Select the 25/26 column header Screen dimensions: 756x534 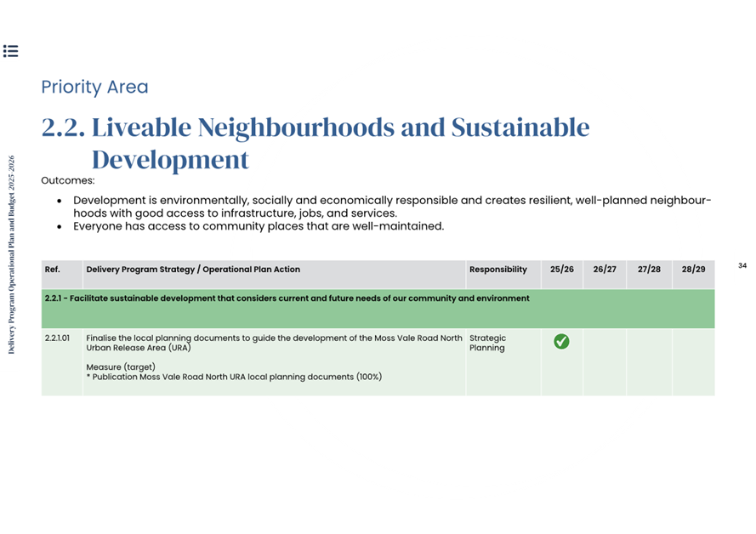pos(562,270)
